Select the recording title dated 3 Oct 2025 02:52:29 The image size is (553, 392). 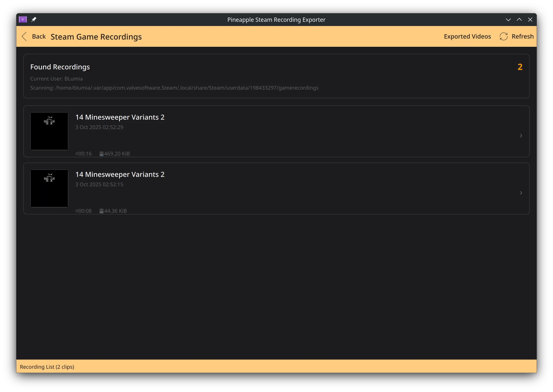[120, 117]
